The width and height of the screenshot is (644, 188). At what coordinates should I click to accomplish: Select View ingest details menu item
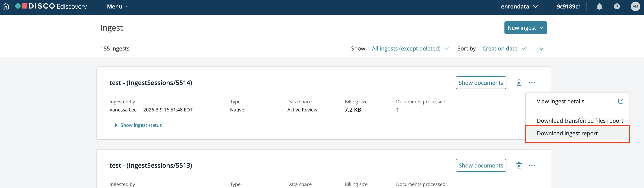pyautogui.click(x=577, y=101)
